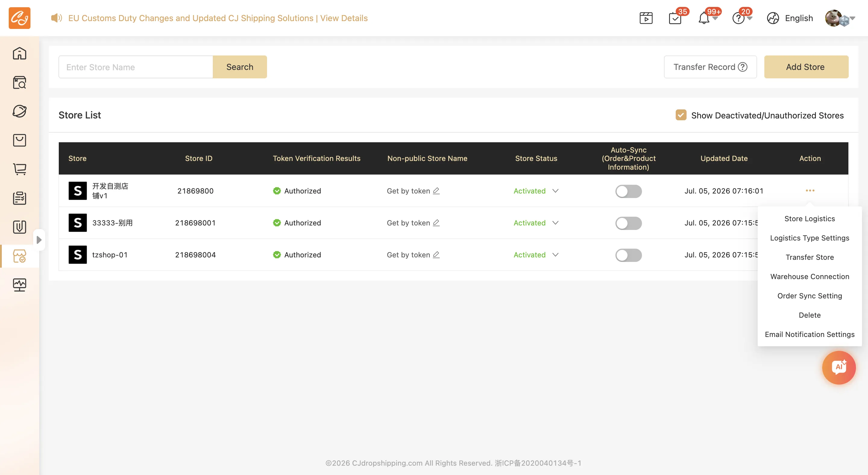The image size is (868, 475).
Task: Click store name 开发自测店铺v1
Action: [x=110, y=191]
